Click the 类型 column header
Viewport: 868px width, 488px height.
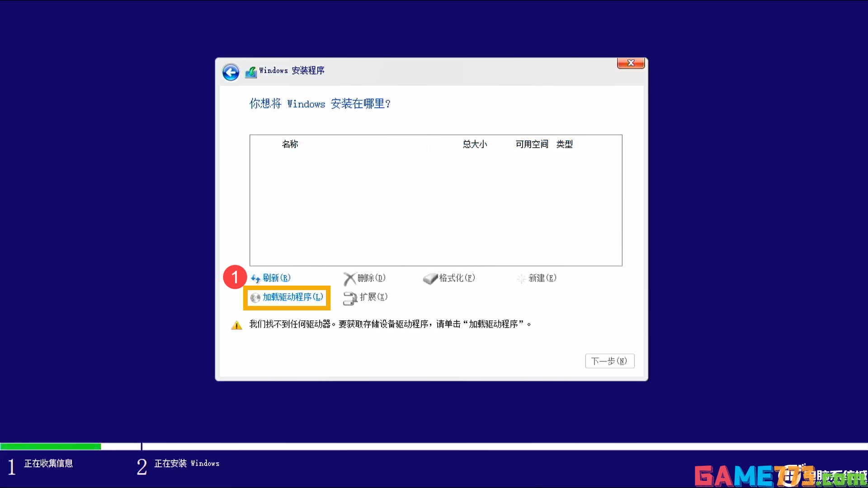pyautogui.click(x=564, y=144)
